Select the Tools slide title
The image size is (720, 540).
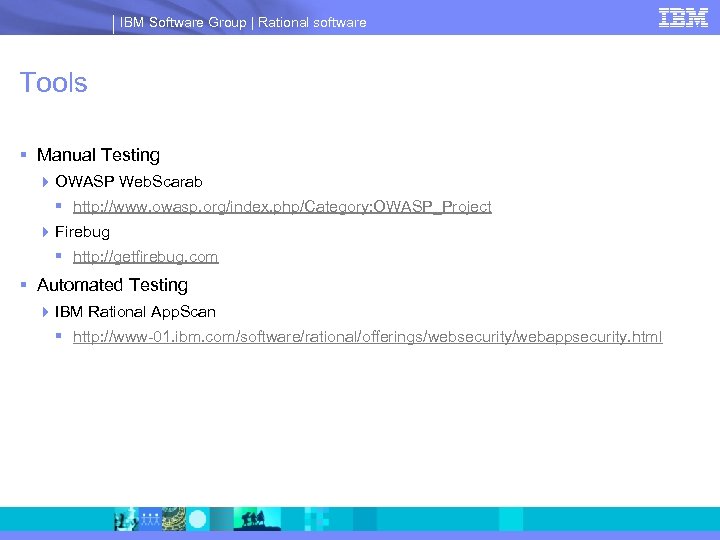coord(53,82)
